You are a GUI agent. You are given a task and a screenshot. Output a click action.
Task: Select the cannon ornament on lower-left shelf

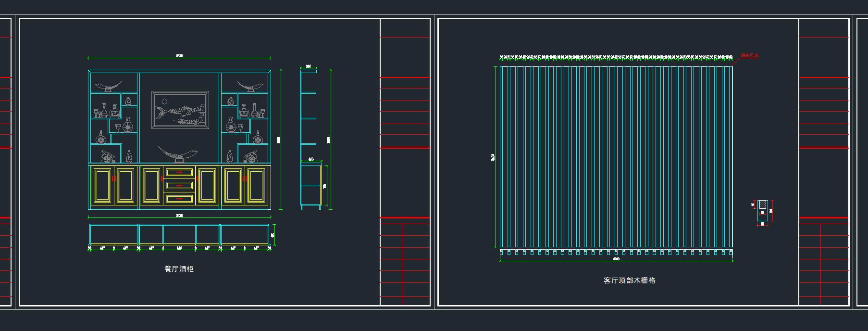click(x=107, y=156)
